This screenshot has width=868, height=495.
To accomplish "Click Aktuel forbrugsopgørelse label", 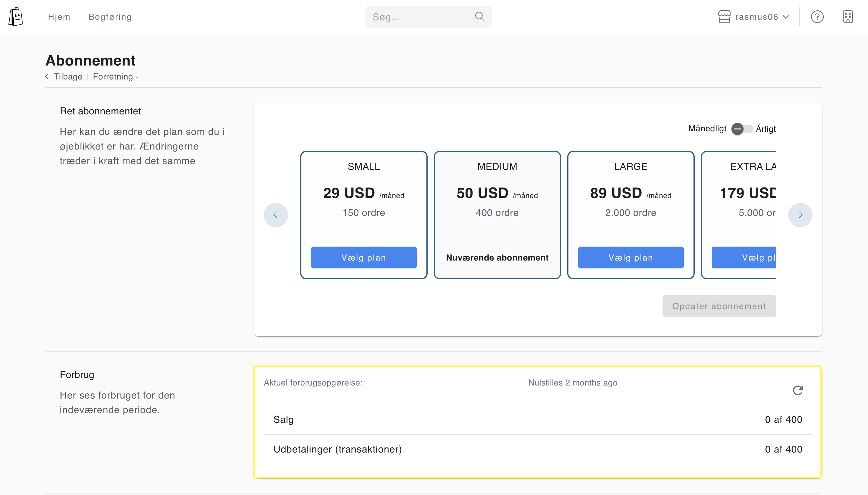I will (313, 382).
